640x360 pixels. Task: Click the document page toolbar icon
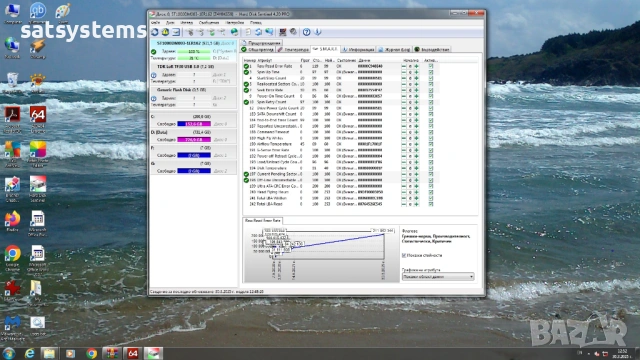(248, 32)
